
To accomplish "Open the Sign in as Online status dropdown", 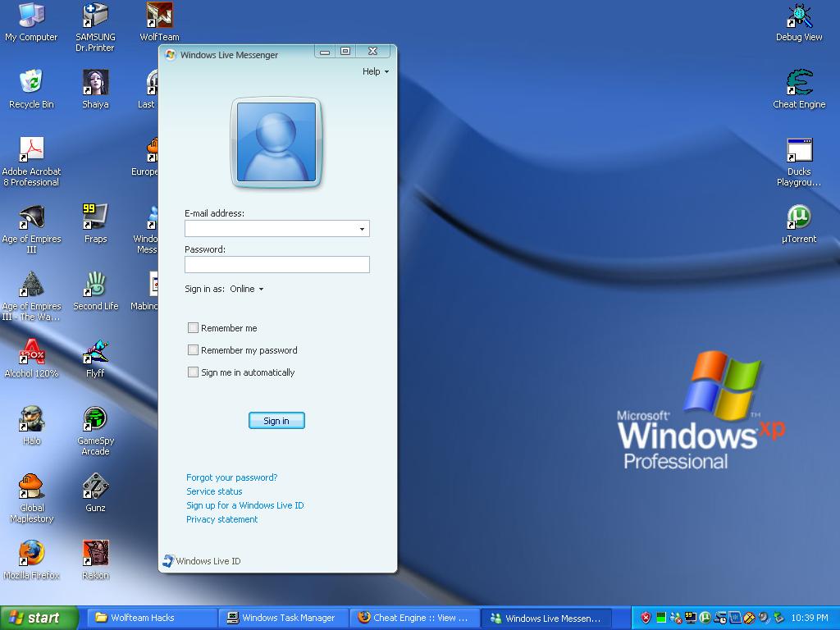I will tap(246, 289).
